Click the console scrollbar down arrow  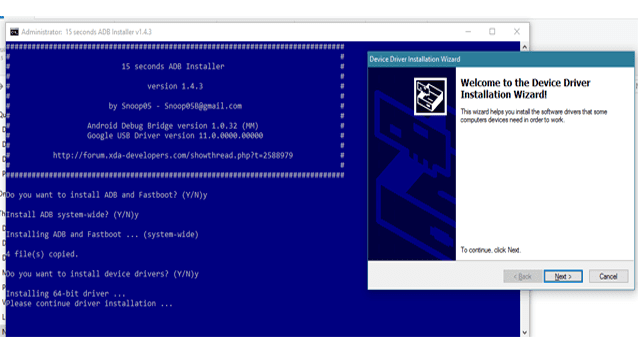click(524, 332)
